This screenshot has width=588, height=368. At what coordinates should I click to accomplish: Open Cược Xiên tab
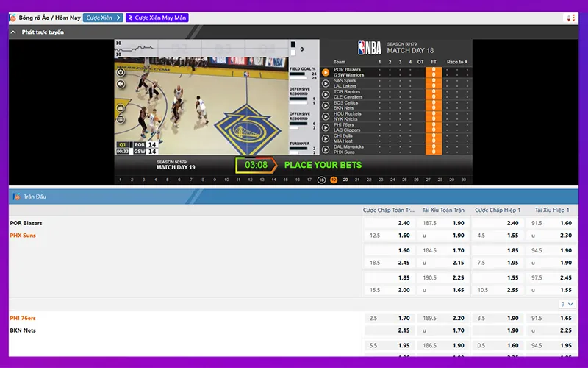[103, 18]
